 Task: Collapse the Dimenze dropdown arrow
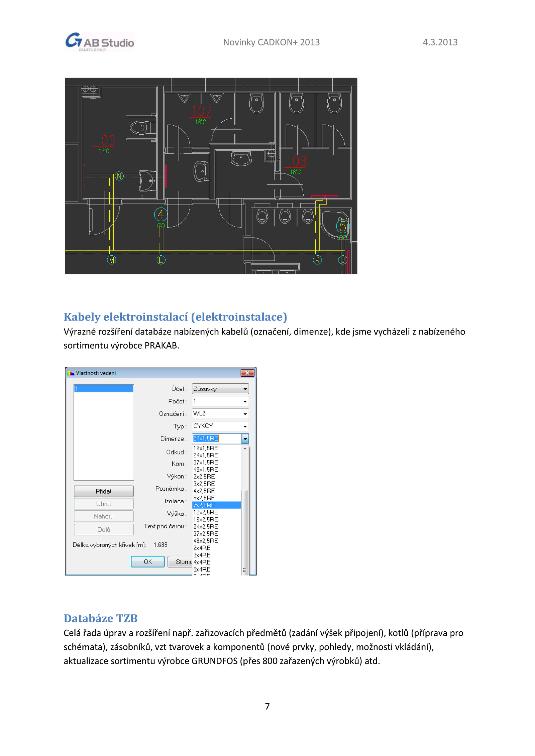245,438
